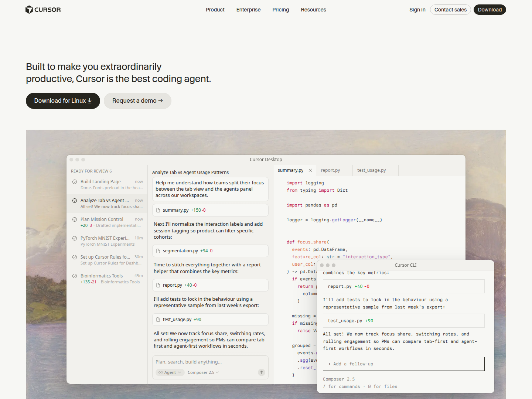Click file icon next to summary.py +150

coord(158,210)
